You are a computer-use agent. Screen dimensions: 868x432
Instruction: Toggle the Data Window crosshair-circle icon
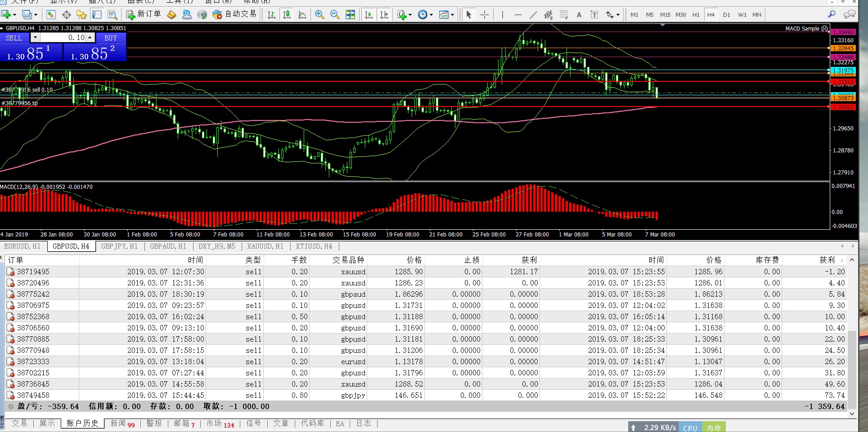coord(66,14)
